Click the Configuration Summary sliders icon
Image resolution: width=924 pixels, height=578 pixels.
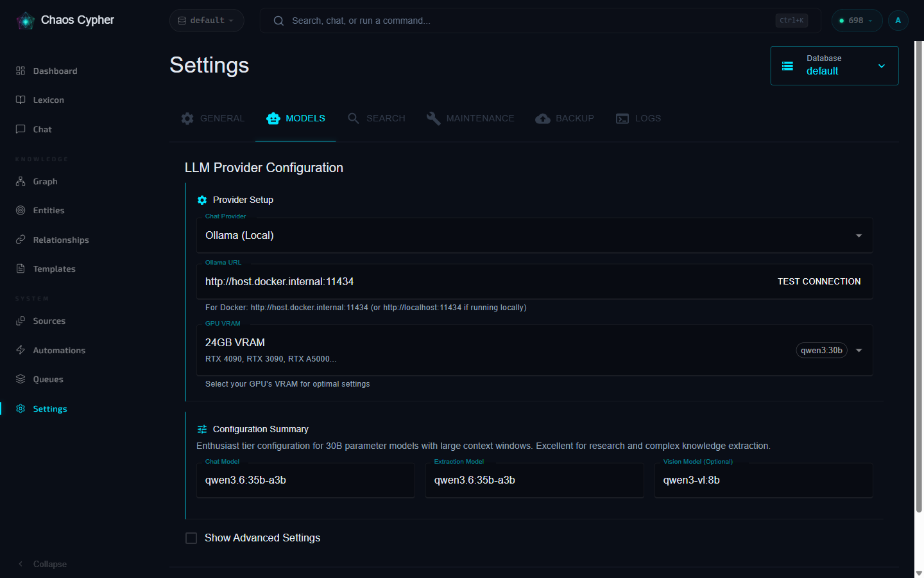coord(202,429)
